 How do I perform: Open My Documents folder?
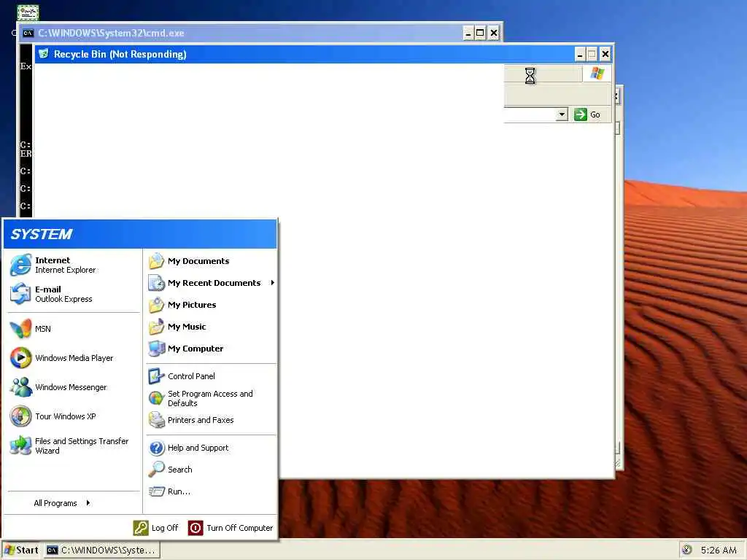(211, 261)
